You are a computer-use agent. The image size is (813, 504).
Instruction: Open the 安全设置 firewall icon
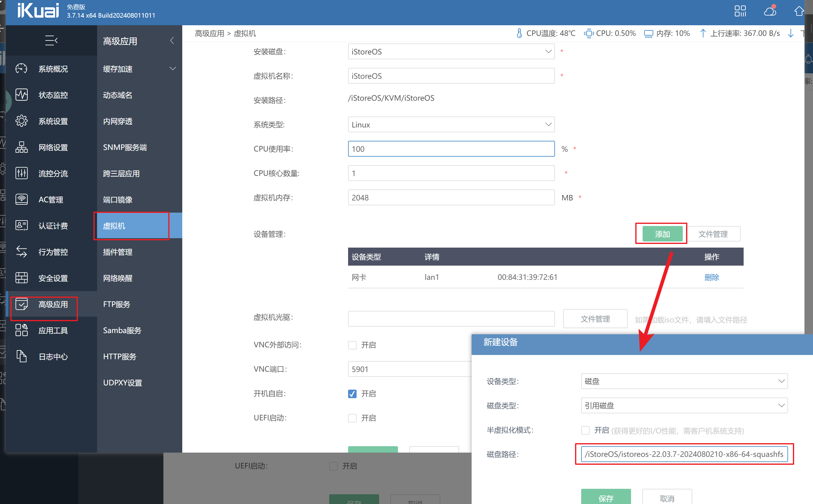(21, 278)
